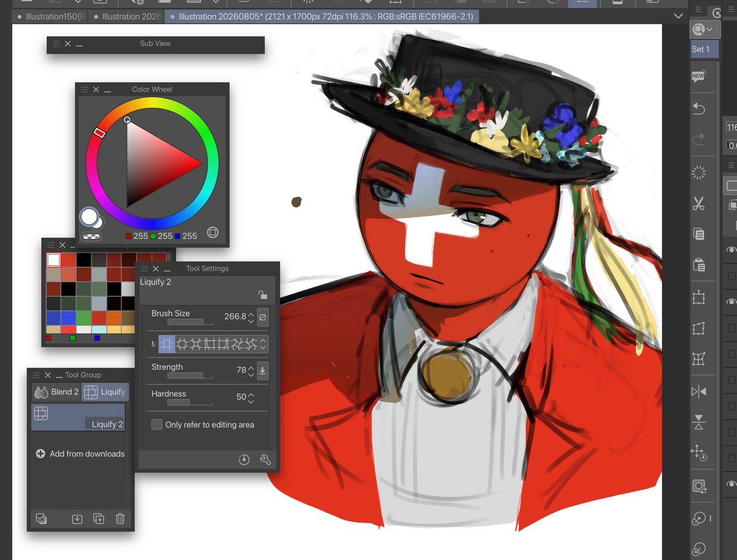The image size is (737, 560).
Task: Select the Expand liquify mode icon
Action: (182, 344)
